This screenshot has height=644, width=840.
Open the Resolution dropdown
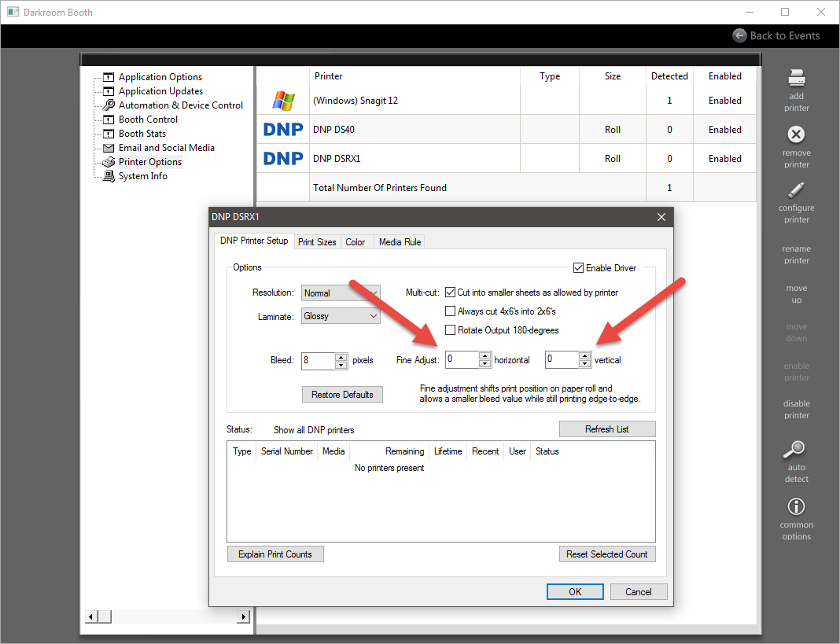(341, 293)
